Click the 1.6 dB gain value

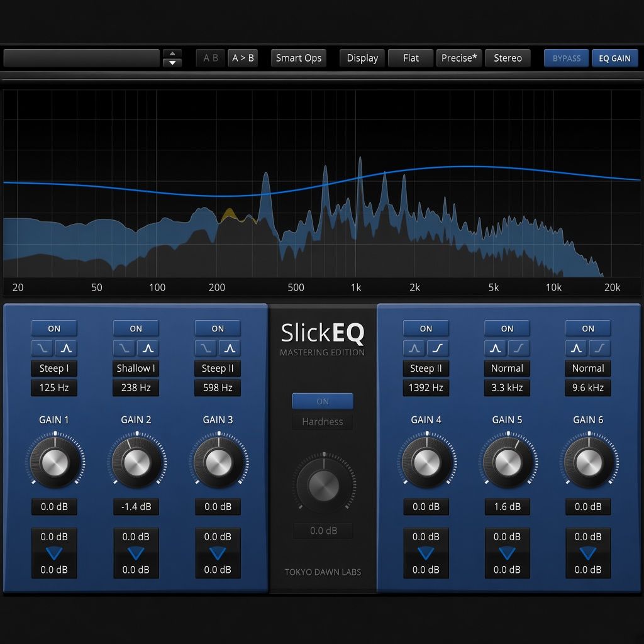(508, 507)
